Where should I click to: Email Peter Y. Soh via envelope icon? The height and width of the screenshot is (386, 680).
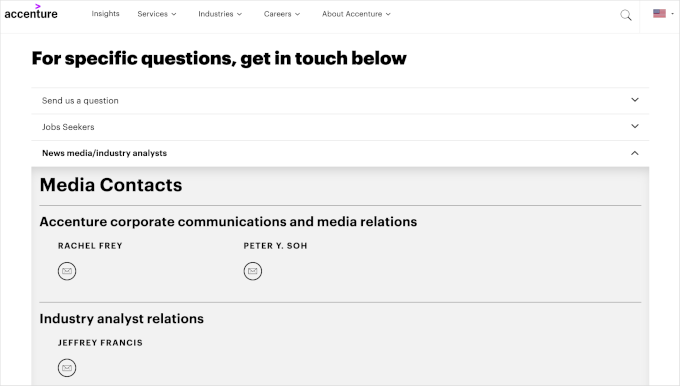click(x=252, y=271)
